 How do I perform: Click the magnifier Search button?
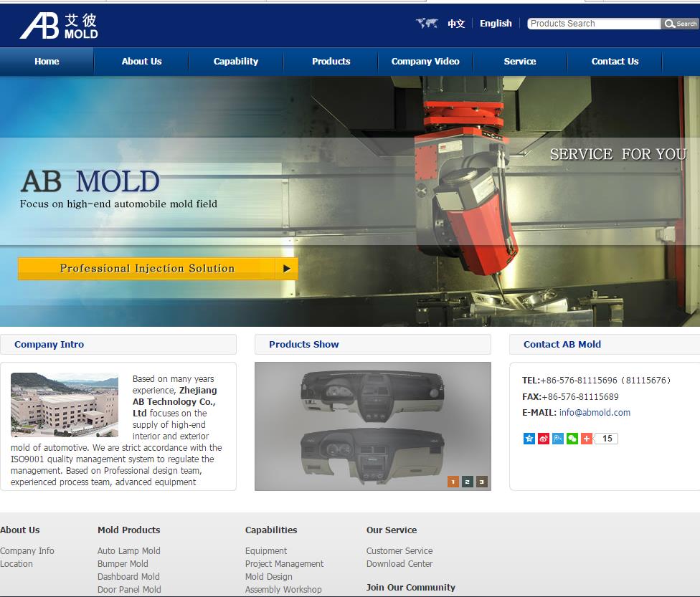680,24
